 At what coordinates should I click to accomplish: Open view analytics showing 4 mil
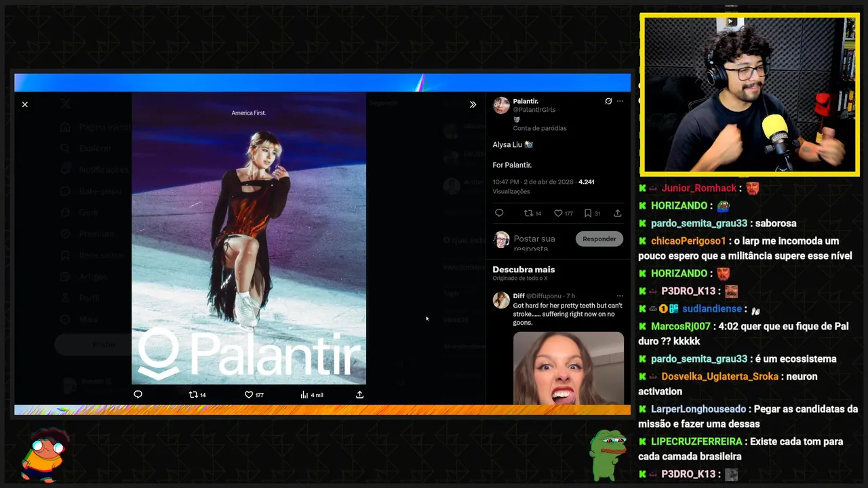(312, 394)
